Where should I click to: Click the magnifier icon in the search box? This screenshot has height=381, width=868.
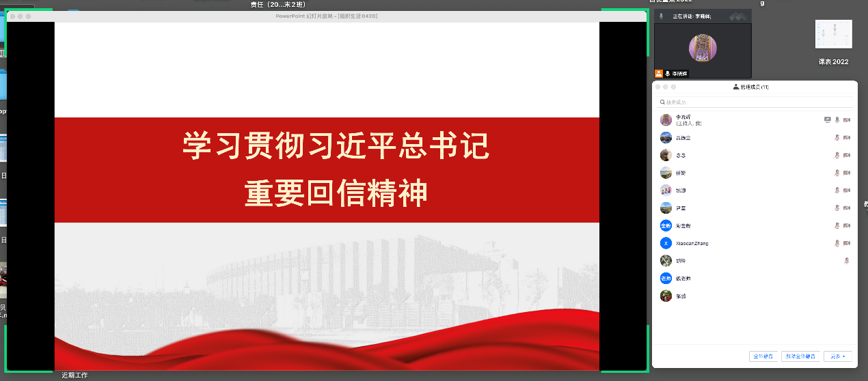point(662,102)
